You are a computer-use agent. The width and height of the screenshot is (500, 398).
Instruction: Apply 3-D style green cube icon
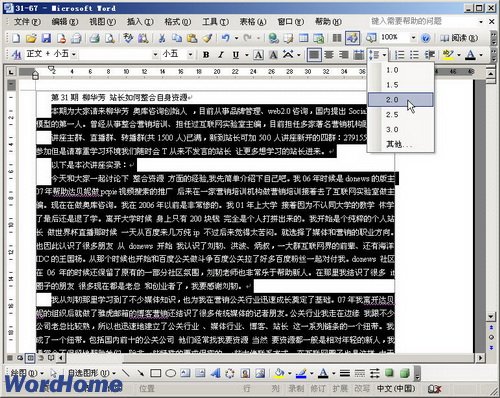pos(404,373)
